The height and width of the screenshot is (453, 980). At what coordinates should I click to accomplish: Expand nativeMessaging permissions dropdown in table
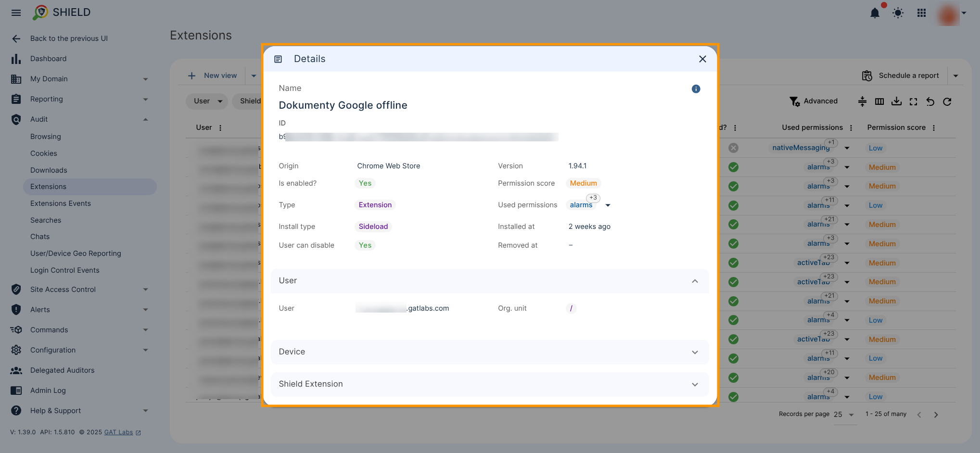coord(847,148)
